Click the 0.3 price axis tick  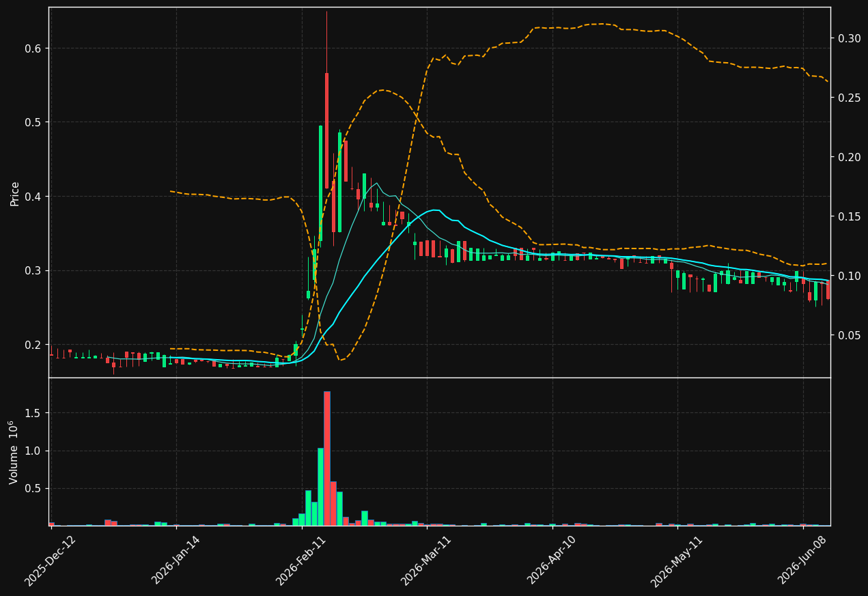pos(34,271)
